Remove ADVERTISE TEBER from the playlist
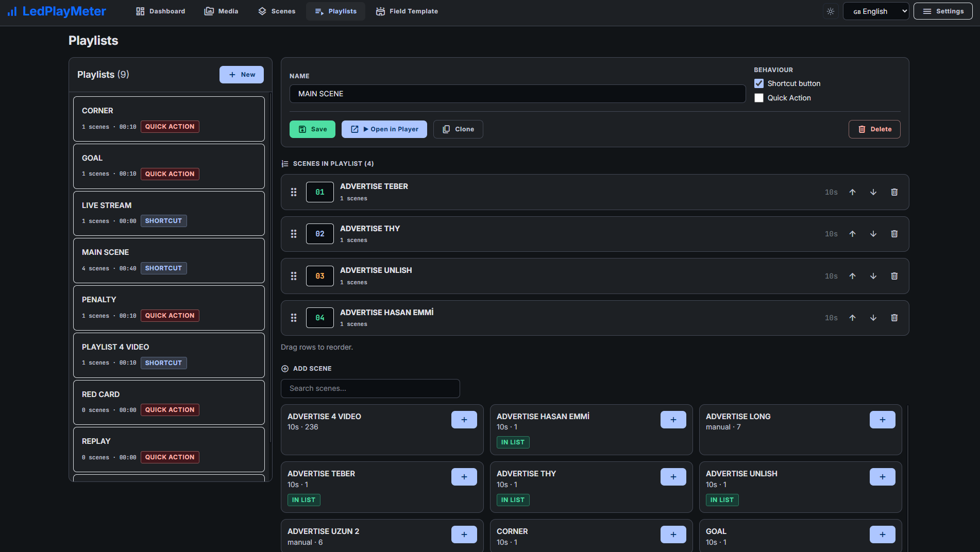Viewport: 980px width, 552px height. click(x=894, y=192)
